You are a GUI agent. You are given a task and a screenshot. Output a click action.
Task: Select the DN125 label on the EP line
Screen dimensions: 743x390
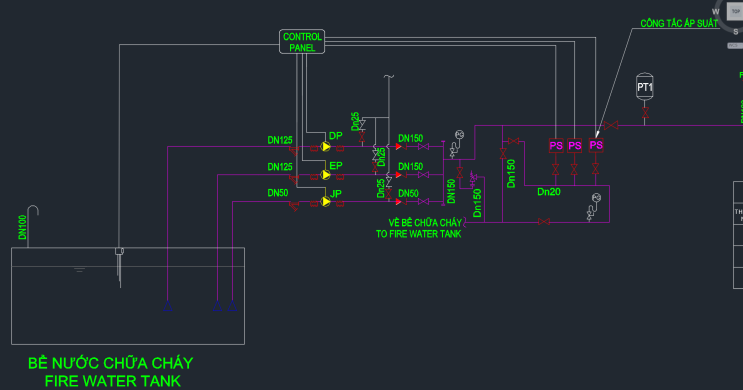click(x=280, y=167)
